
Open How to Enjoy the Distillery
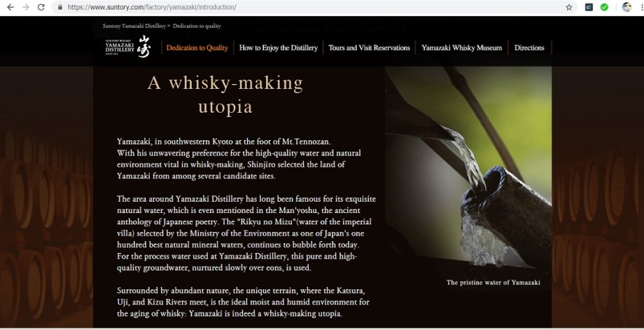pos(279,48)
